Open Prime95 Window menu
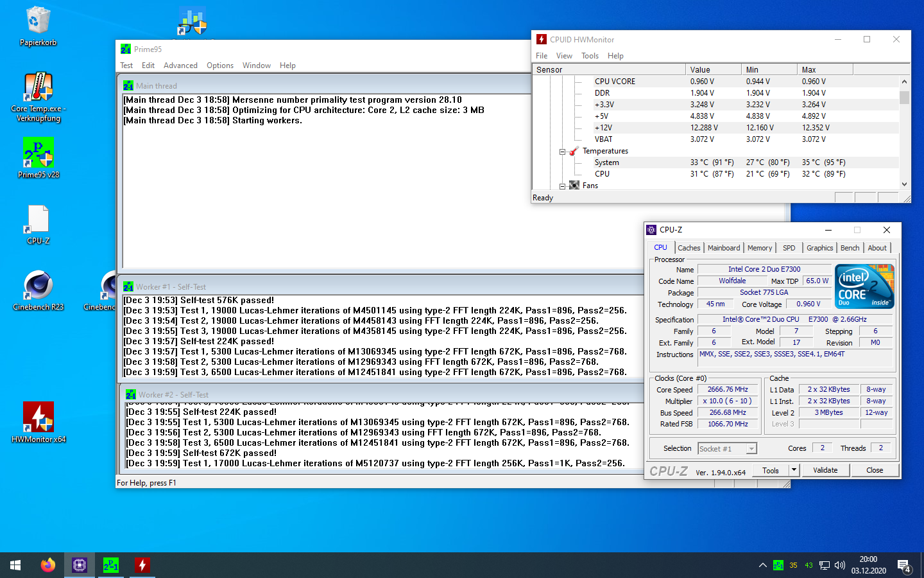The width and height of the screenshot is (924, 578). (x=257, y=66)
